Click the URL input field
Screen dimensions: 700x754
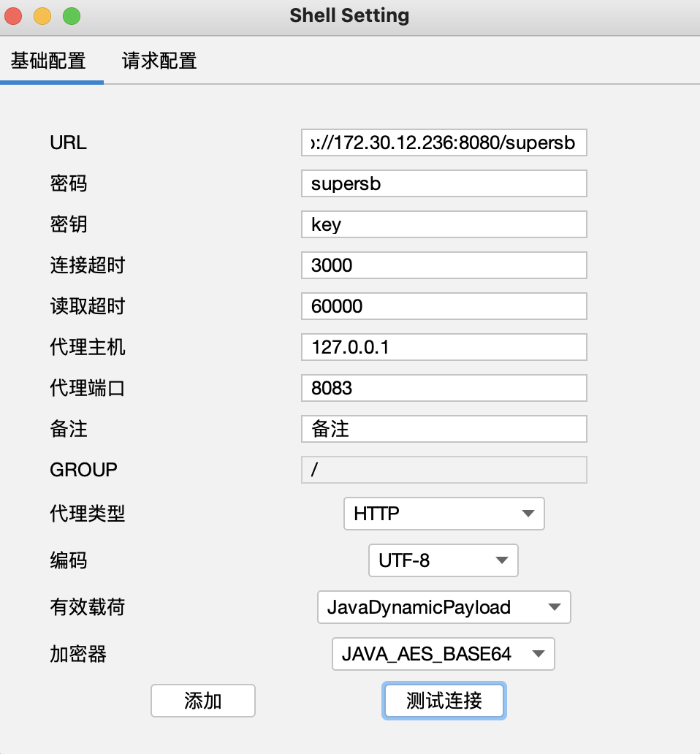point(444,143)
